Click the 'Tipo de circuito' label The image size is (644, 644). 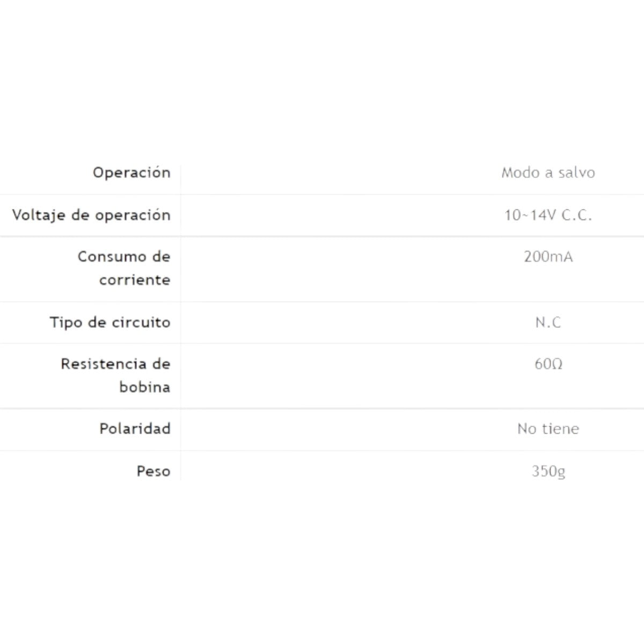[x=110, y=323]
